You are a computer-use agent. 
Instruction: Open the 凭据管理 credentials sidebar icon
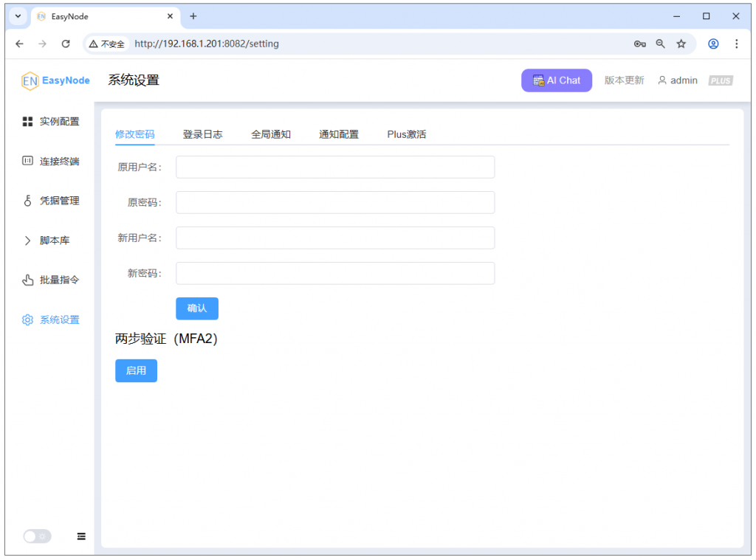(27, 201)
